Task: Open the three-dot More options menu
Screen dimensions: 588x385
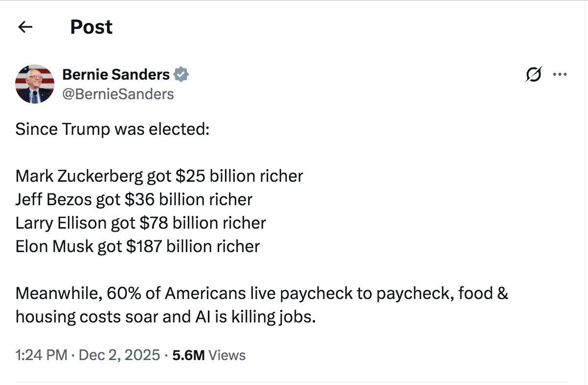Action: pyautogui.click(x=559, y=75)
